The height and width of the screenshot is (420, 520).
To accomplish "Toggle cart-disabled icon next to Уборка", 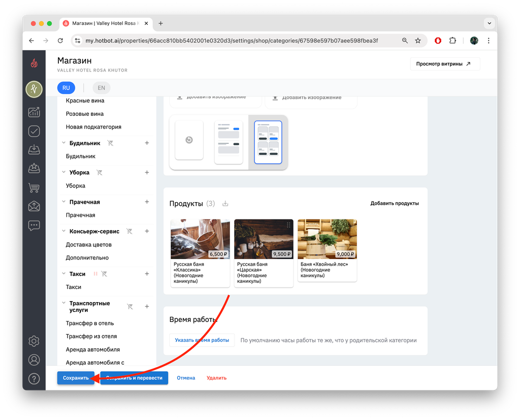I will tap(99, 173).
